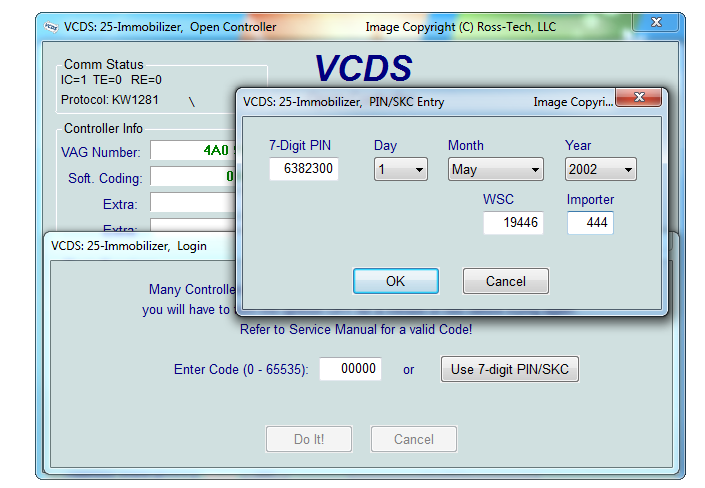Image resolution: width=705 pixels, height=488 pixels.
Task: Click the Do It! button
Action: (308, 439)
